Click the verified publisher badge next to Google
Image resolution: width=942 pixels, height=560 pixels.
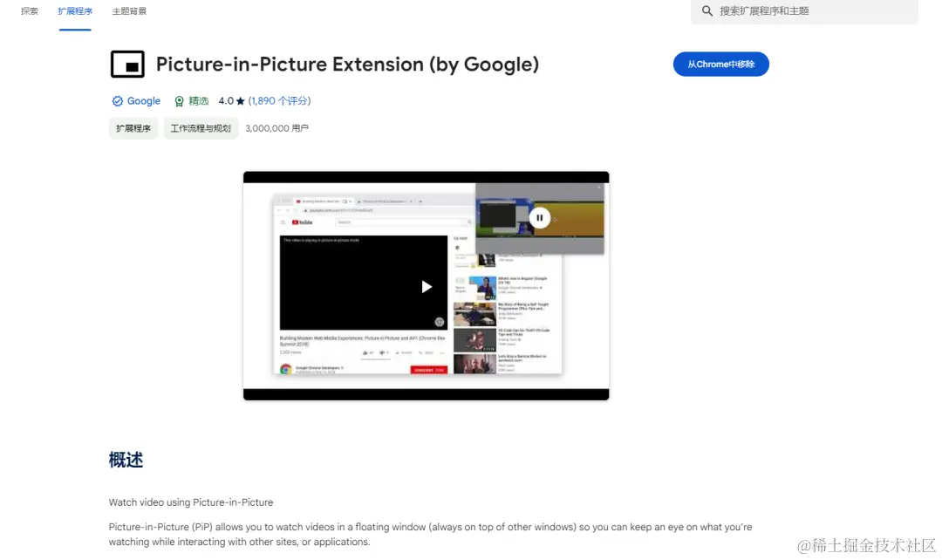point(117,101)
